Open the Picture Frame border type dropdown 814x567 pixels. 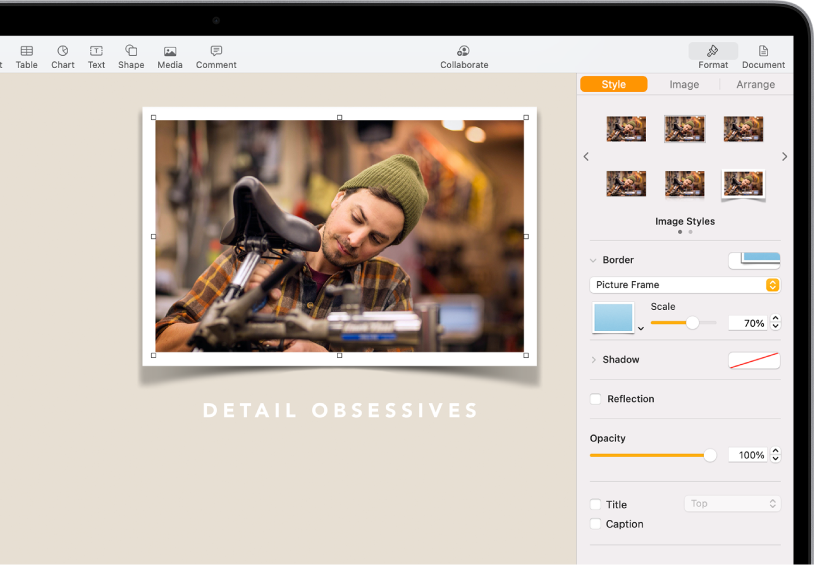[x=685, y=285]
